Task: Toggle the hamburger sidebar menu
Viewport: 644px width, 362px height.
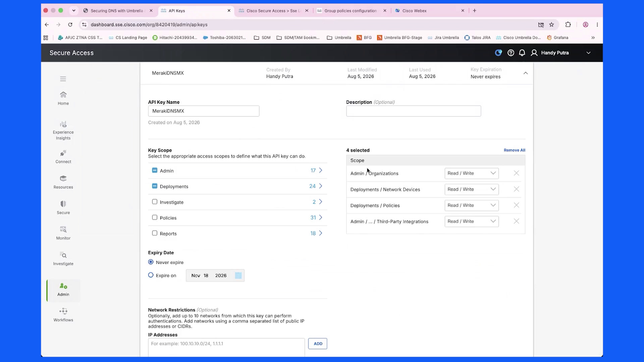Action: pos(63,79)
